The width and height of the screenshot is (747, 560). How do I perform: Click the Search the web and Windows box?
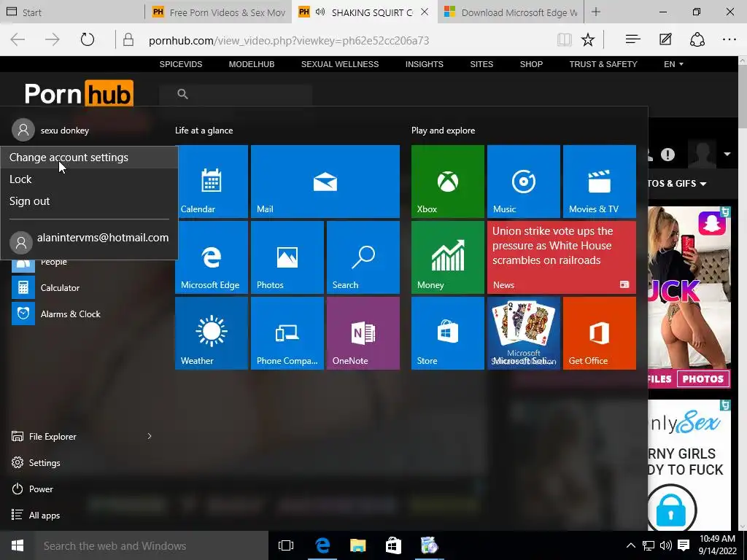tap(152, 545)
